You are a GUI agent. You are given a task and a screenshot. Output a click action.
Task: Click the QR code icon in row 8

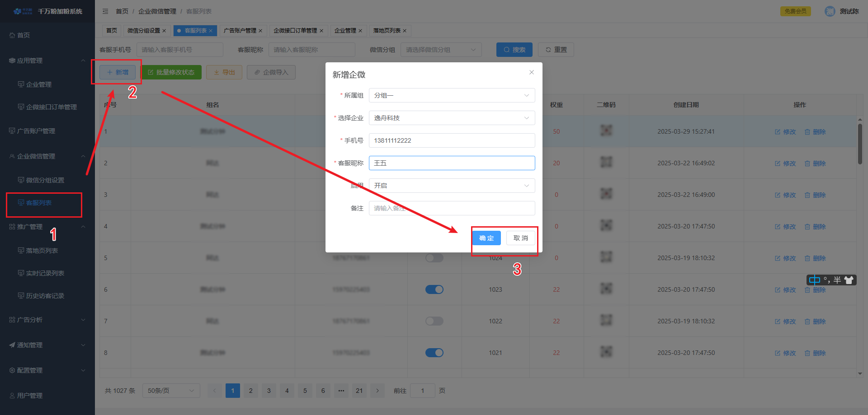pos(606,352)
